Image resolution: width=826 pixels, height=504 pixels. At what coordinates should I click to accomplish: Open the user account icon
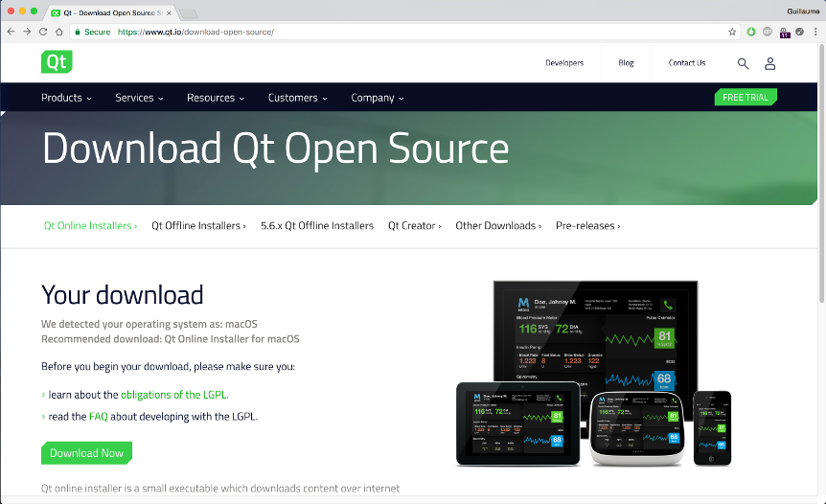(770, 64)
